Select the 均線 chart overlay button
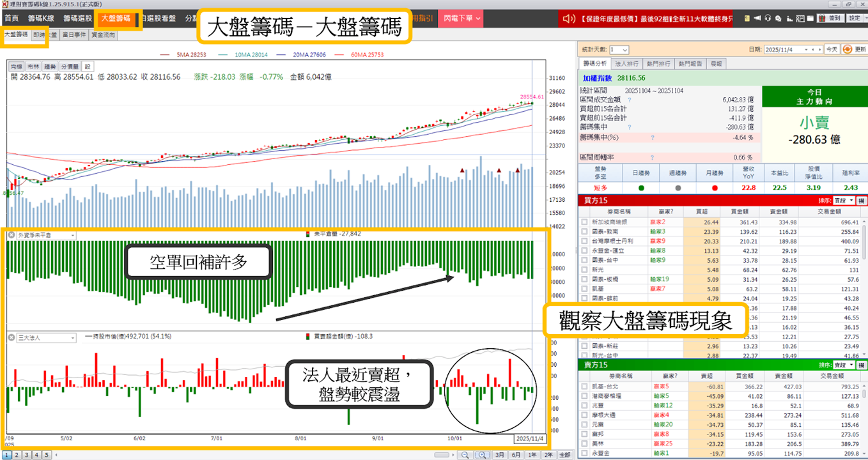Viewport: 868px width, 460px height. point(16,66)
